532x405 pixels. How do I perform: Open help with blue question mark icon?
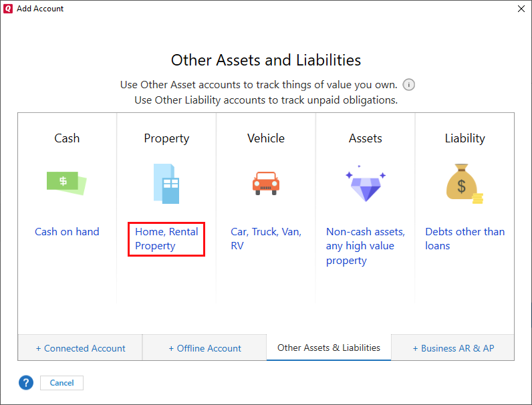click(x=25, y=383)
